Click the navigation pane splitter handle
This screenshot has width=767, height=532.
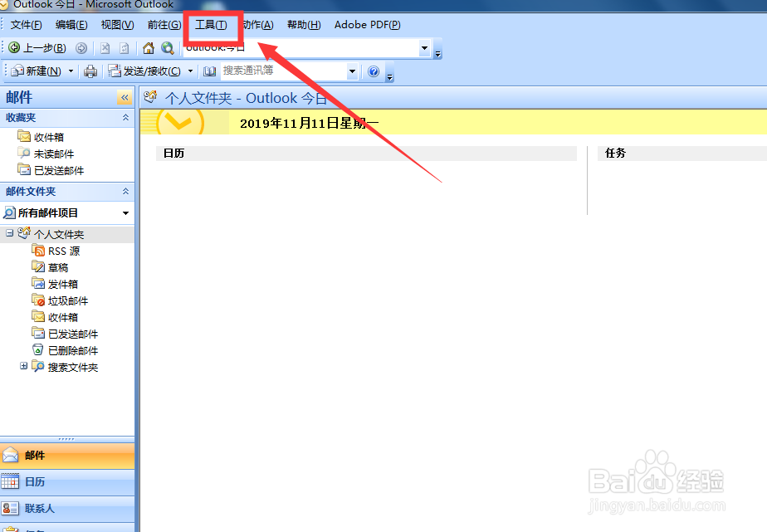(67, 439)
